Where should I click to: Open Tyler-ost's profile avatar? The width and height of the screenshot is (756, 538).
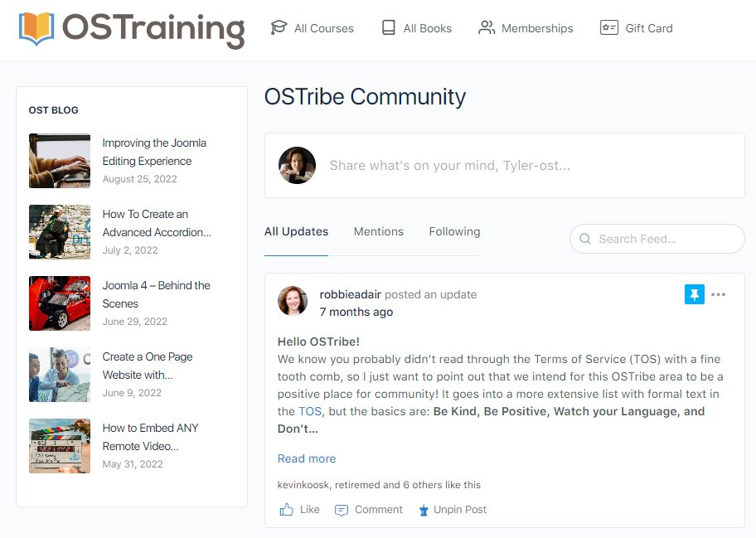point(297,165)
